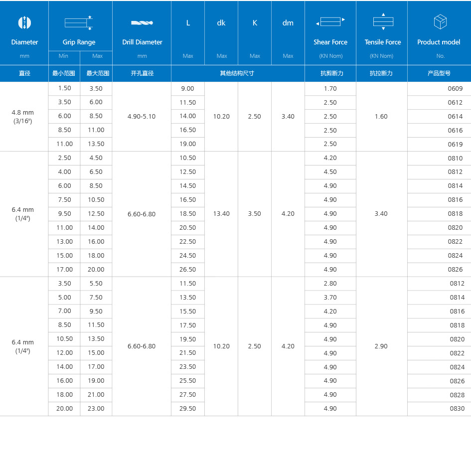Click the Shear Force arrows icon
Viewport: 471px width, 476px height.
[330, 22]
